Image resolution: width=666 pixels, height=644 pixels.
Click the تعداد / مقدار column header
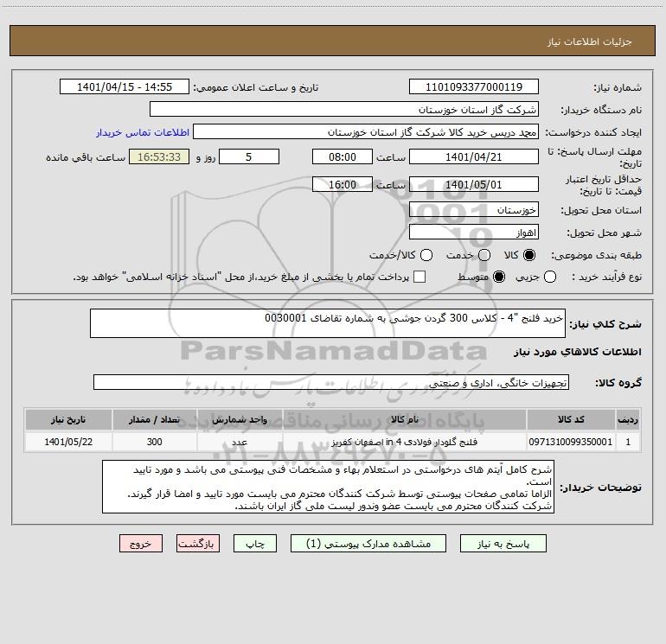[x=155, y=419]
